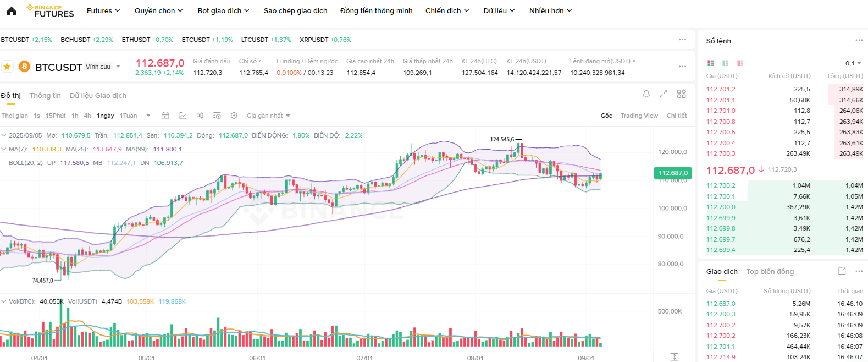
Task: Expand the Dữ liệu menu
Action: click(499, 10)
